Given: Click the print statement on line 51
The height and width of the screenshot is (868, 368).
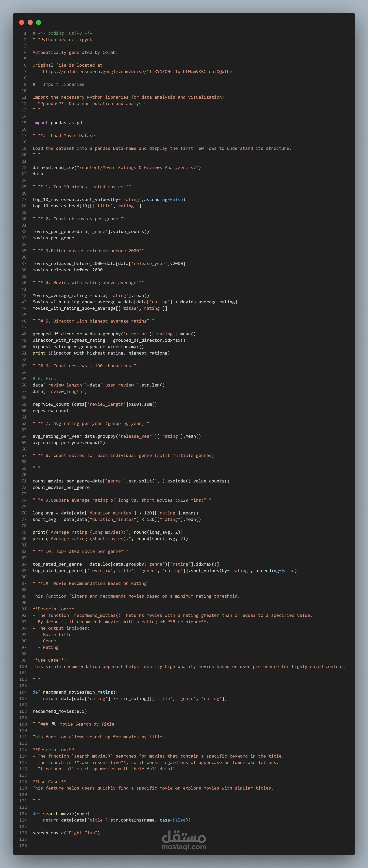Looking at the screenshot, I should click(39, 353).
